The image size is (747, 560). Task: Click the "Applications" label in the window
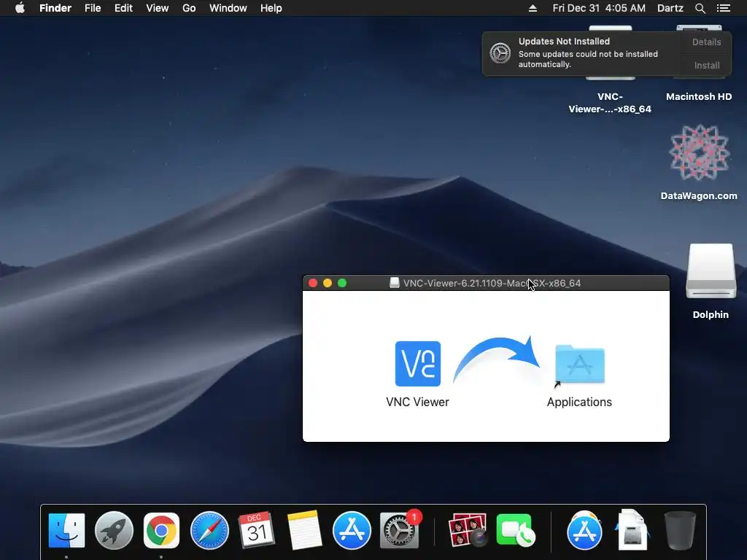point(579,402)
